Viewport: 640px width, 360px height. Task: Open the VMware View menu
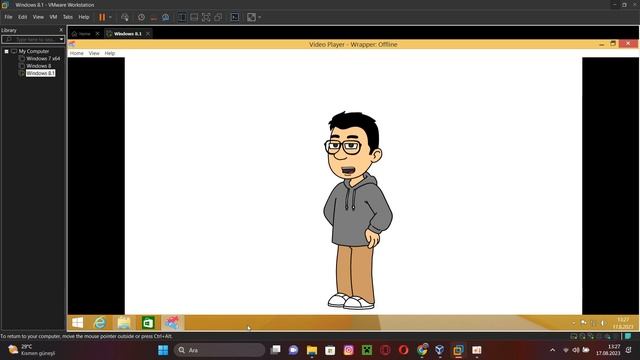(38, 17)
